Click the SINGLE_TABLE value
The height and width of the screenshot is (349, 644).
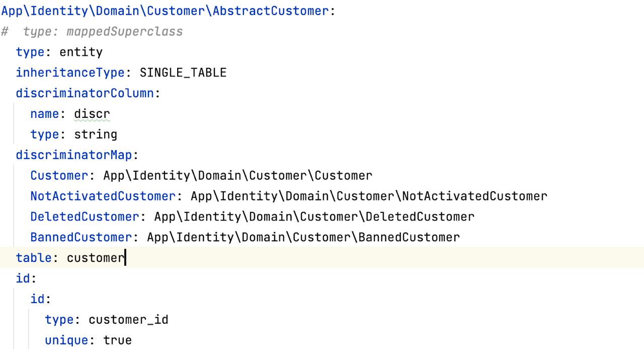coord(183,73)
